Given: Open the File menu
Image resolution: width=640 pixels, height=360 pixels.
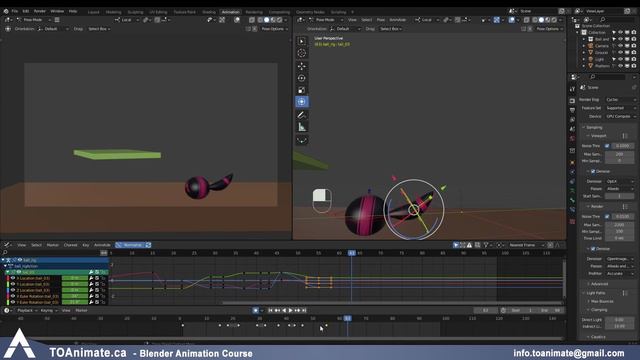Looking at the screenshot, I should tap(15, 11).
